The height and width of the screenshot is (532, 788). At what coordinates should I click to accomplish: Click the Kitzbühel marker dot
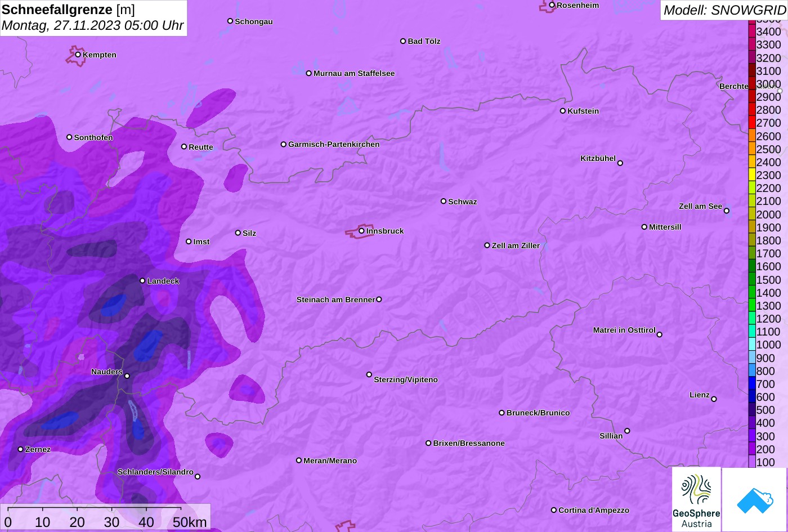[620, 163]
